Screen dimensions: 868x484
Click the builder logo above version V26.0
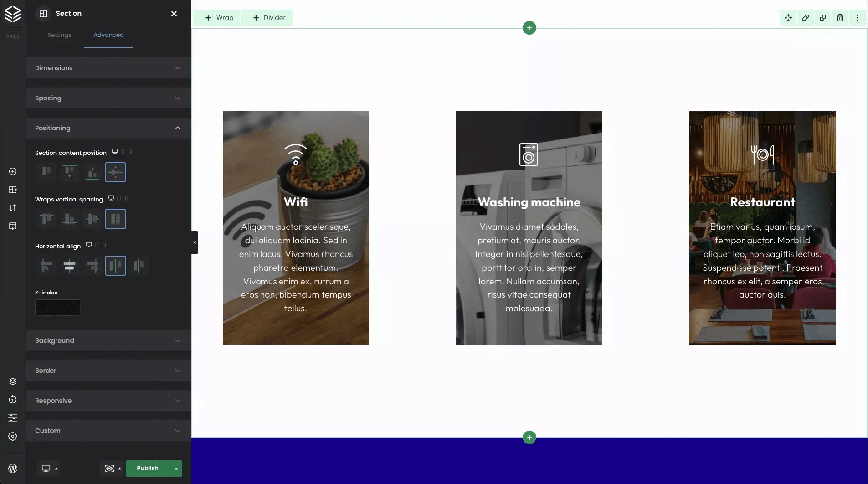pos(13,14)
